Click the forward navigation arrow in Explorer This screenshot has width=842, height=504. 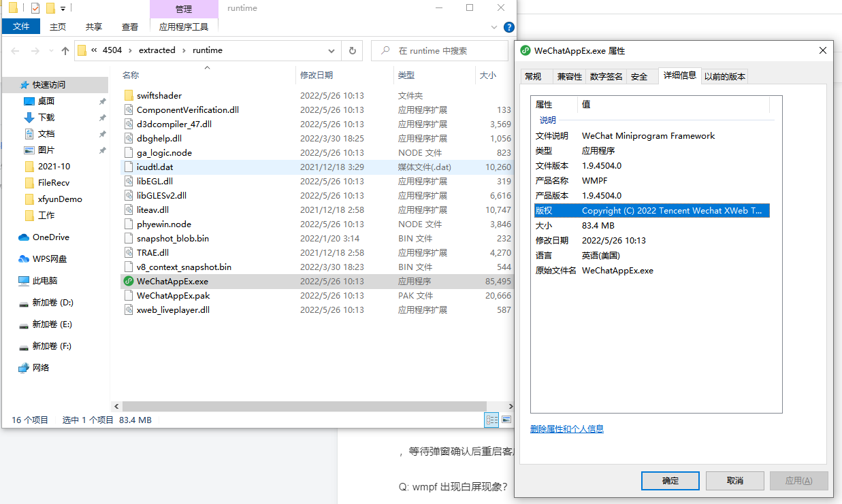[36, 50]
